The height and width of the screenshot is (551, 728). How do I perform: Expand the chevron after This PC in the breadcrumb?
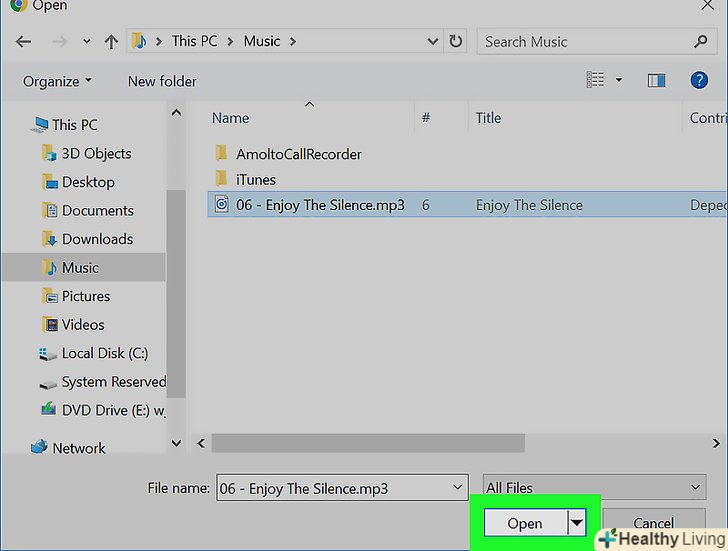pos(230,42)
